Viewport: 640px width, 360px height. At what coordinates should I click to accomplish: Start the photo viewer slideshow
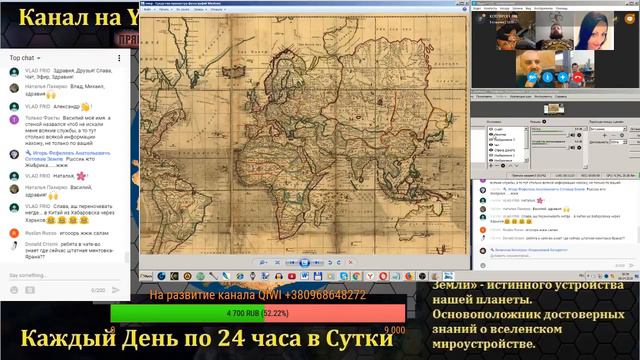[304, 262]
